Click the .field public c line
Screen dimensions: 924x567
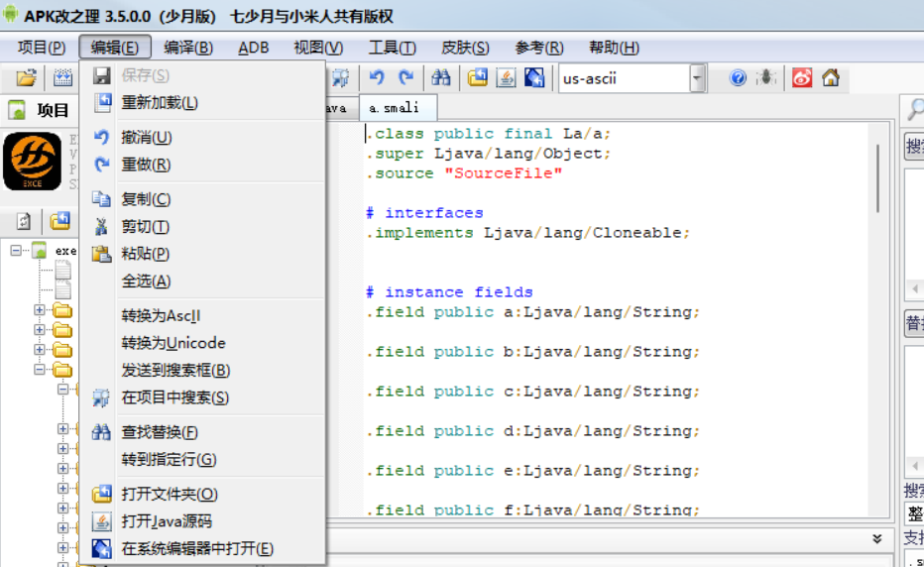pyautogui.click(x=532, y=392)
